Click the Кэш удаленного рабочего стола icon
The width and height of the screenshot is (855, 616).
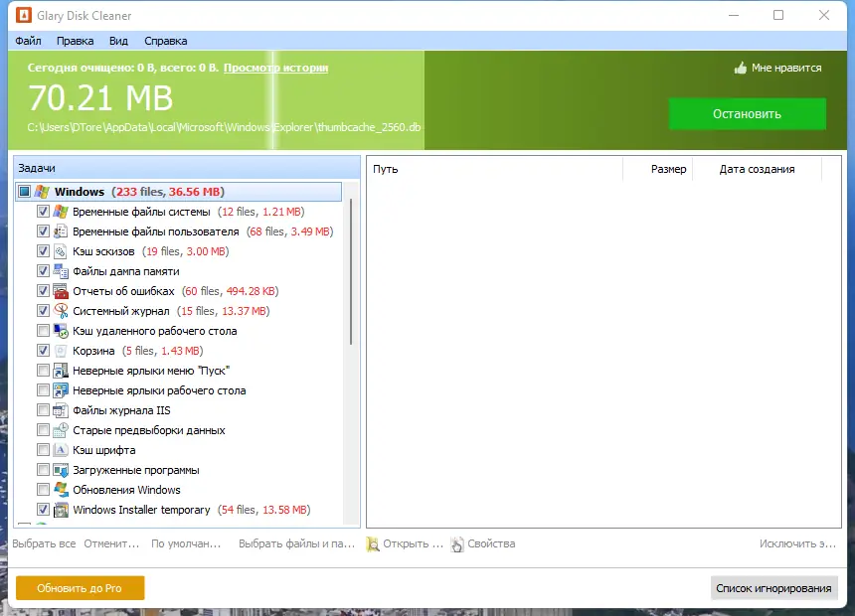tap(61, 331)
